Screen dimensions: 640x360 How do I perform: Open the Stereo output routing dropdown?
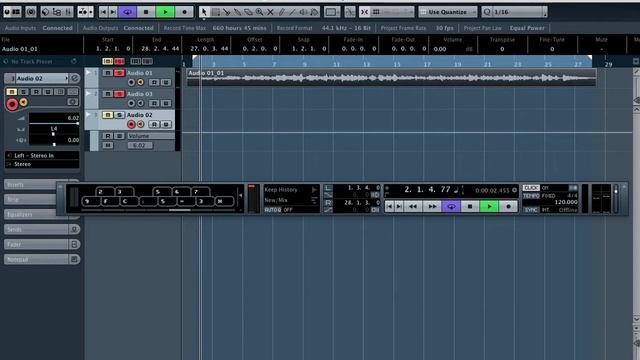[42, 164]
